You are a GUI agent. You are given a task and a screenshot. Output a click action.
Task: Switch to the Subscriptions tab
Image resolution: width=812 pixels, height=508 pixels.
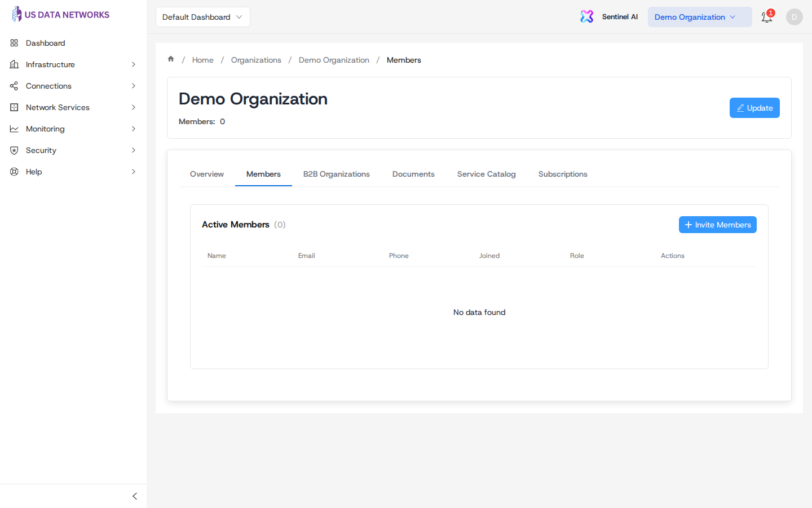(x=563, y=174)
